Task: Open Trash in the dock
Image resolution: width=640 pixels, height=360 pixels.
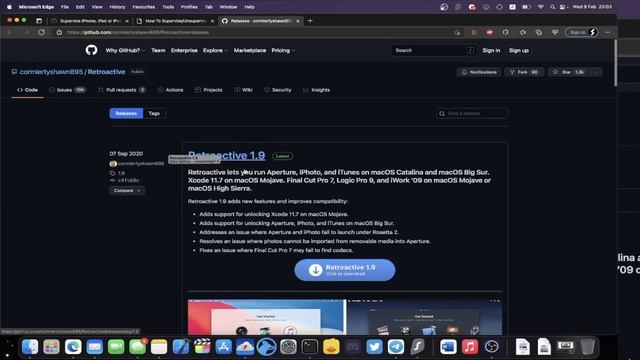Action: click(587, 347)
